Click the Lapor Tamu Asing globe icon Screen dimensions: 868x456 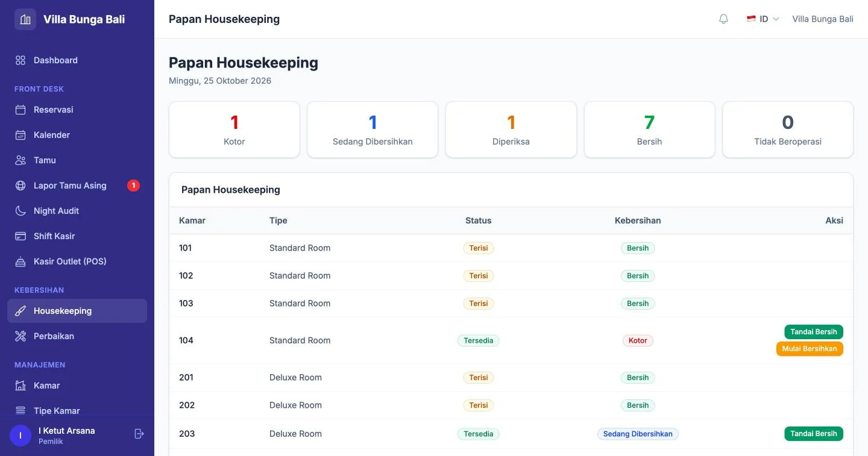coord(20,186)
